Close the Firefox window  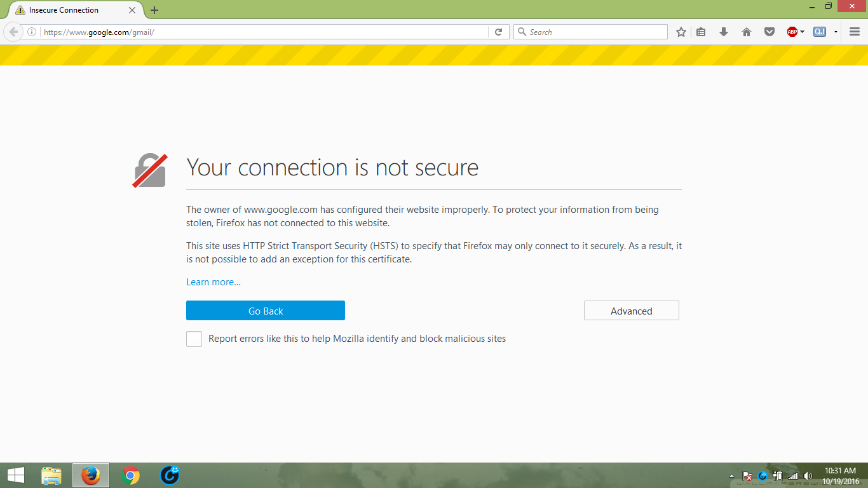[x=852, y=6]
